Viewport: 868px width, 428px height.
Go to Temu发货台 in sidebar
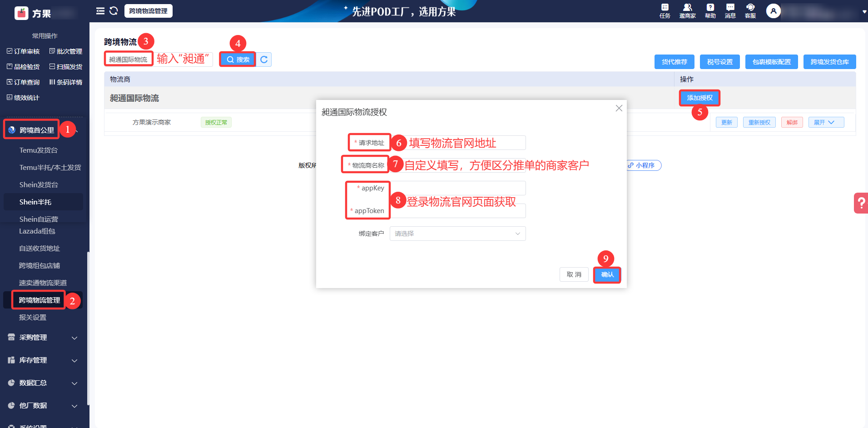[39, 150]
